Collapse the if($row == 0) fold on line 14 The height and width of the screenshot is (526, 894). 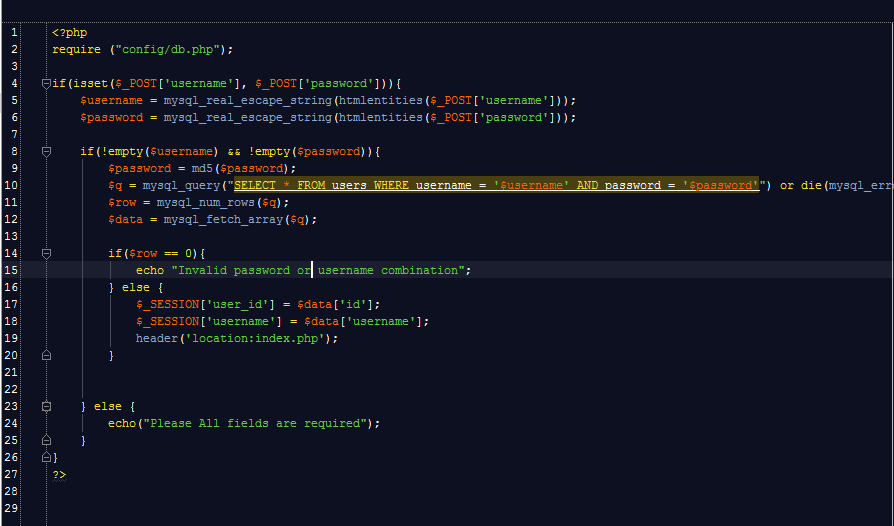[x=46, y=254]
